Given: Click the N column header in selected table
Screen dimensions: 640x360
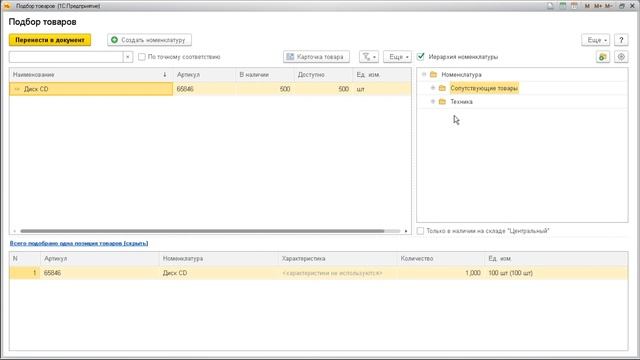Looking at the screenshot, I should 25,259.
